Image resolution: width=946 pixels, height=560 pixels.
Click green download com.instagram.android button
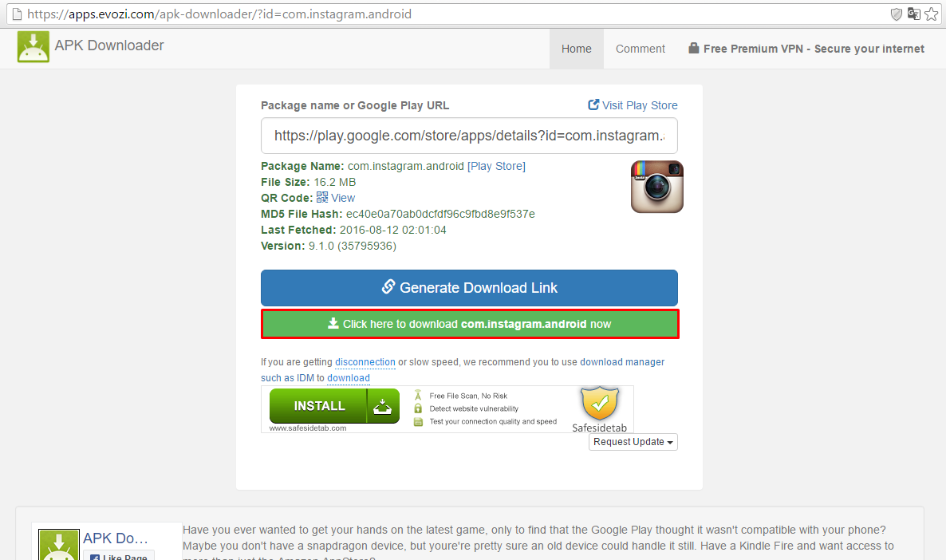tap(470, 324)
